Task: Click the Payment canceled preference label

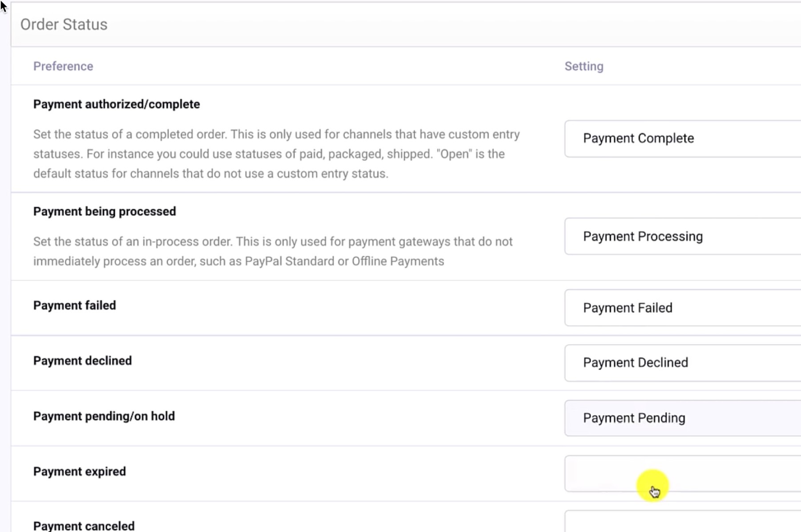Action: click(x=84, y=525)
